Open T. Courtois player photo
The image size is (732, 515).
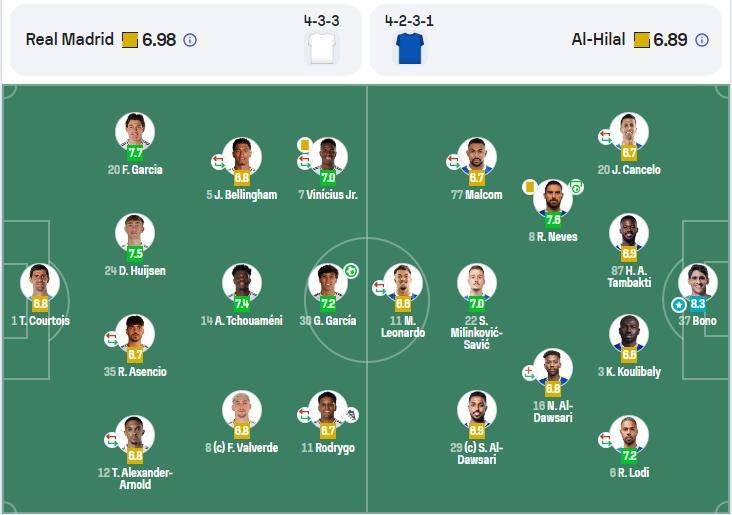point(40,282)
